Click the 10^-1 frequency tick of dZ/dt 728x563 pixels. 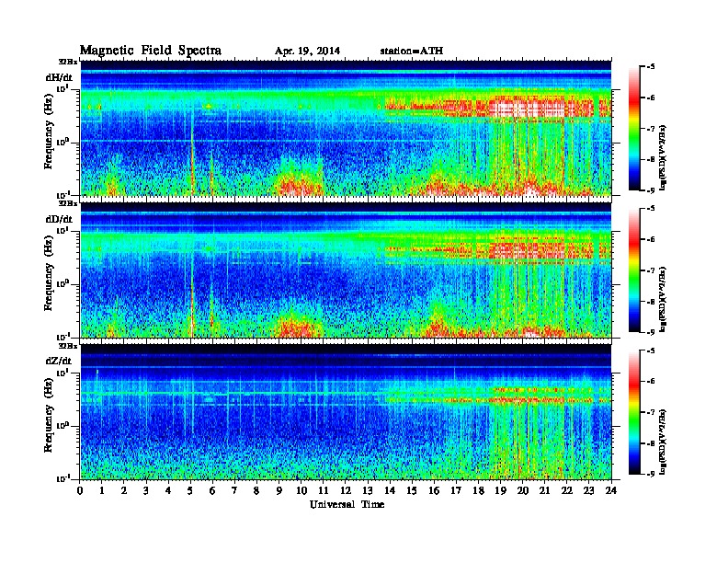(63, 478)
